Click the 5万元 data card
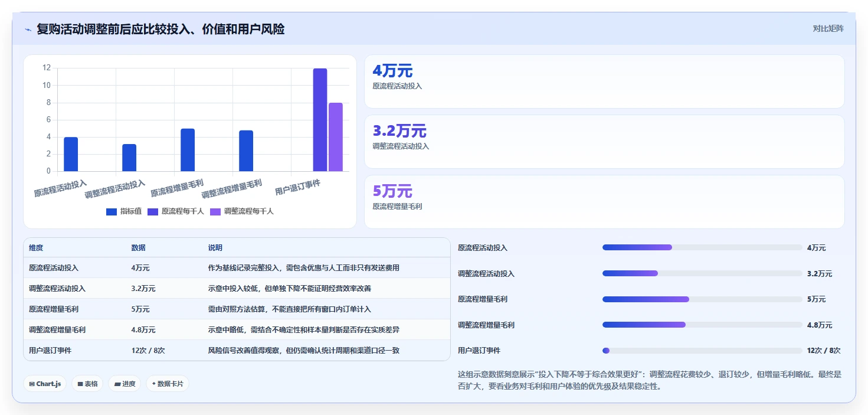 [604, 202]
